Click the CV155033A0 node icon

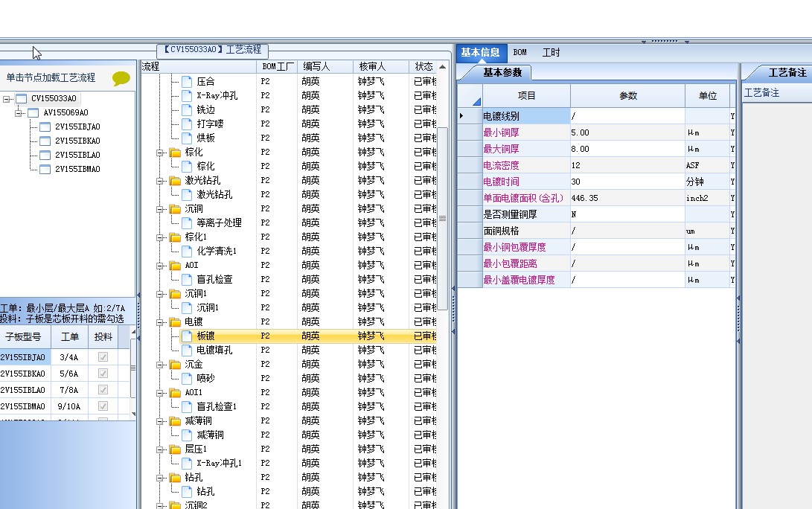(22, 98)
